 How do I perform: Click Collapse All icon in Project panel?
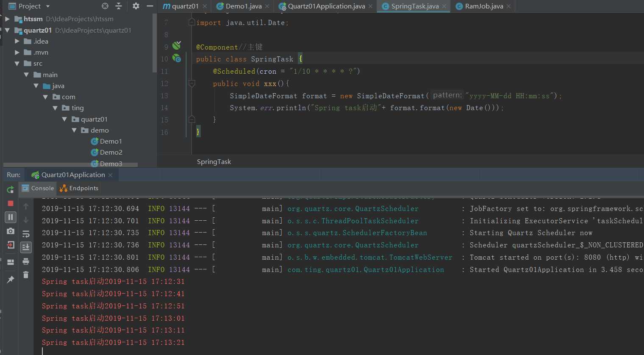tap(119, 6)
